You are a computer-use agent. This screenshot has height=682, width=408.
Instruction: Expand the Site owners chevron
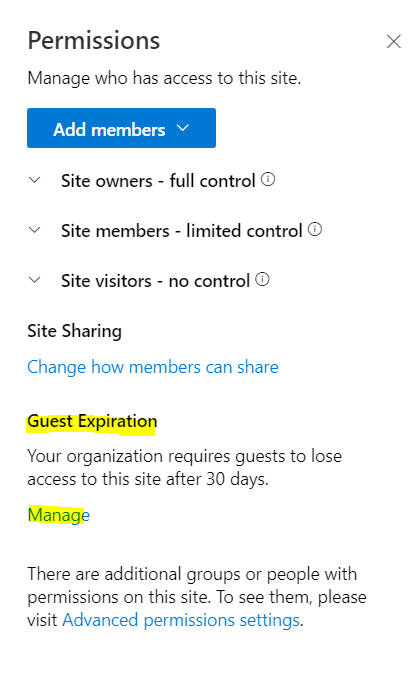click(34, 180)
